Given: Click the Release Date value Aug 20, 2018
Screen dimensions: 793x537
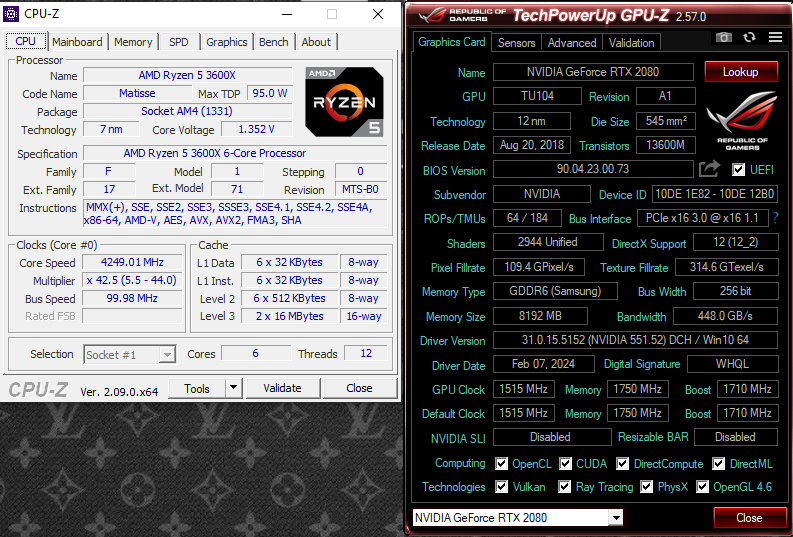Looking at the screenshot, I should (x=532, y=145).
